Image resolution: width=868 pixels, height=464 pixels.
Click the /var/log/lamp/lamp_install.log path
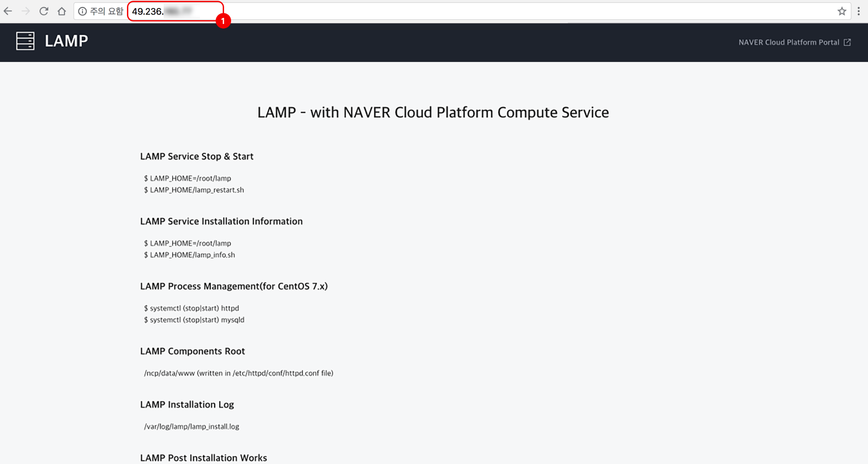point(191,426)
